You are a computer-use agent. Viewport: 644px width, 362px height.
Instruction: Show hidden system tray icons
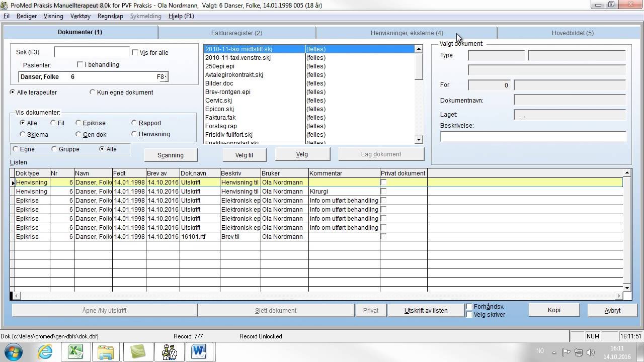click(x=554, y=352)
